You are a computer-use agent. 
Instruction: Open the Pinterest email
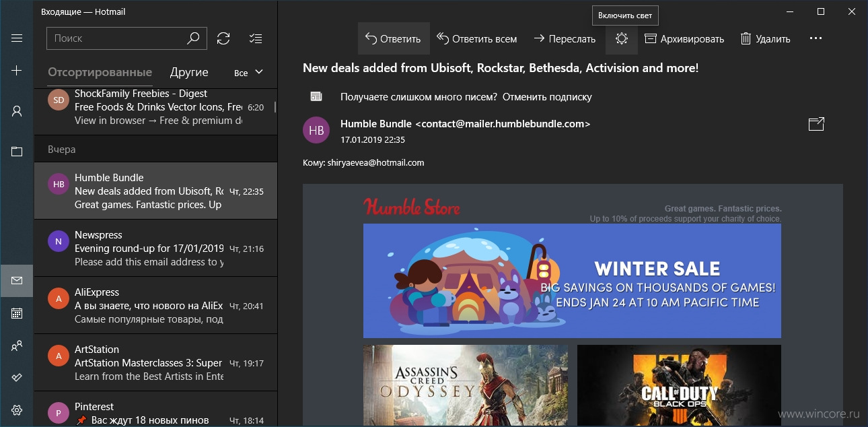point(155,409)
